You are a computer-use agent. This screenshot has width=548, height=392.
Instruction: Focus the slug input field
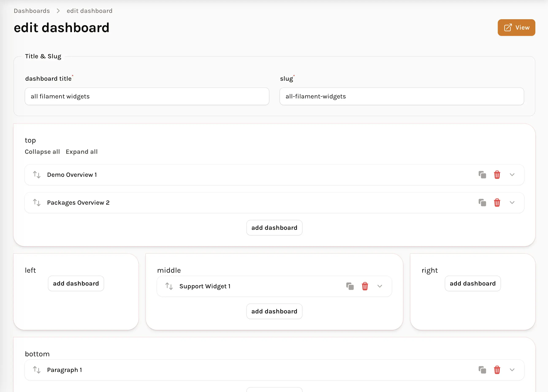(x=402, y=96)
